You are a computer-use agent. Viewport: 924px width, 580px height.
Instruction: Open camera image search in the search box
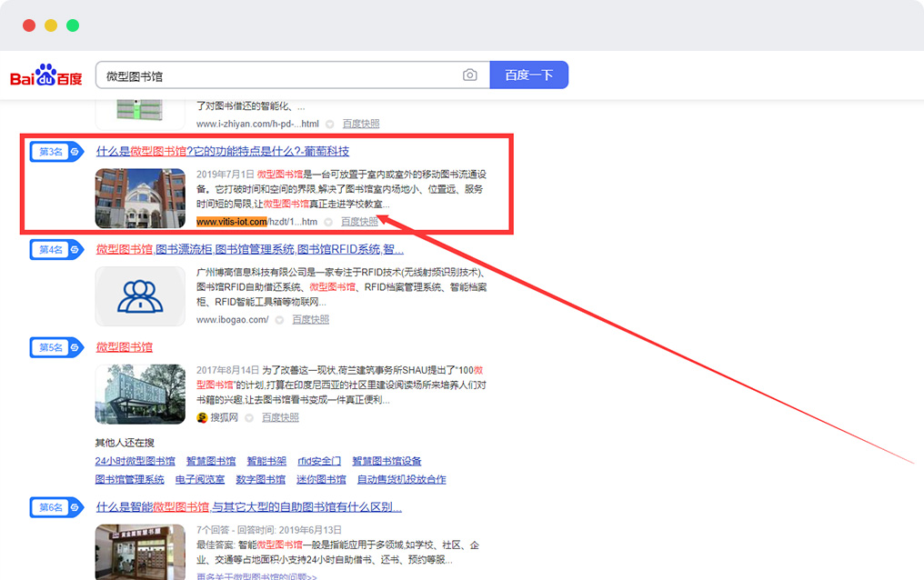coord(469,75)
